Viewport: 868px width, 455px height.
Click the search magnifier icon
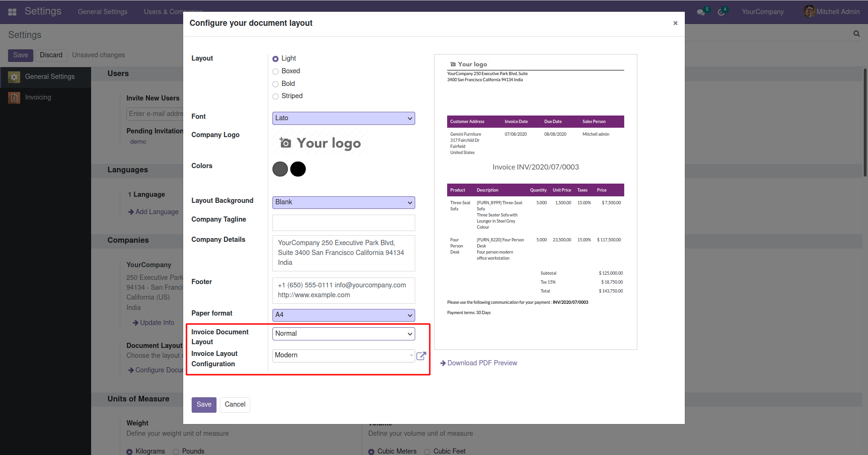point(856,34)
